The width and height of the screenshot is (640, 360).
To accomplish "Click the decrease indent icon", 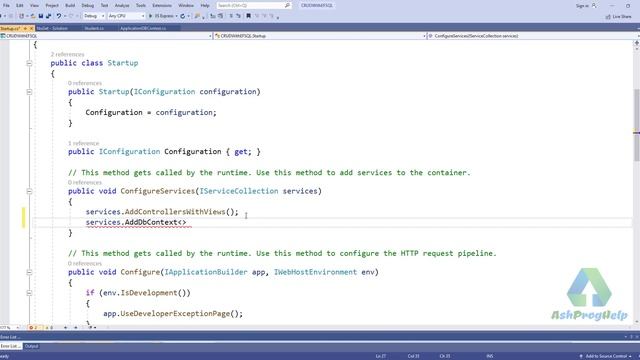I will (213, 16).
